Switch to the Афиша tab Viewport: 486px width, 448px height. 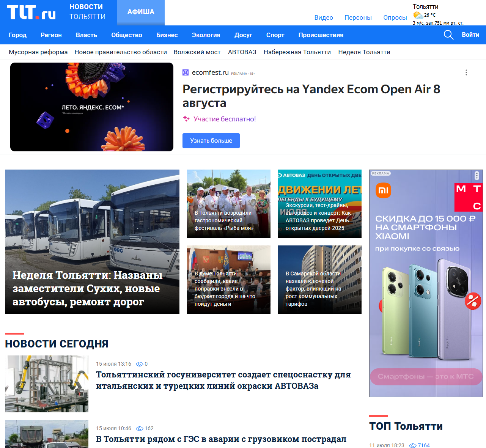(x=141, y=12)
